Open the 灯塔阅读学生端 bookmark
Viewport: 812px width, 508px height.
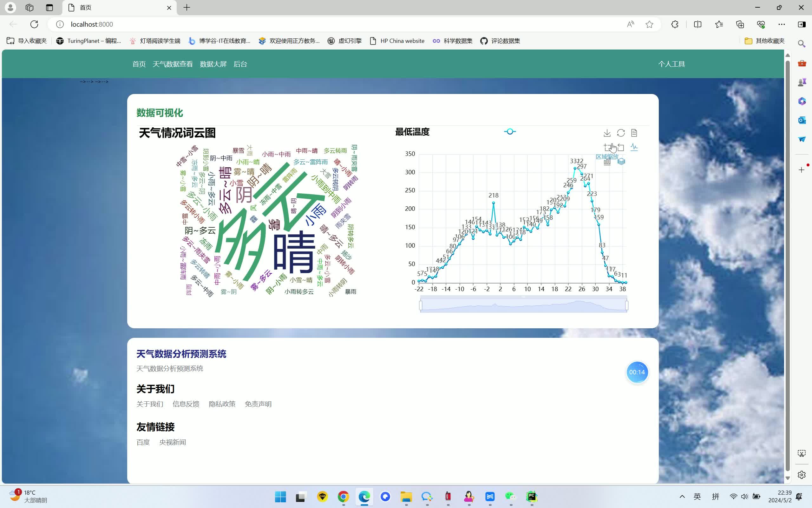(155, 41)
